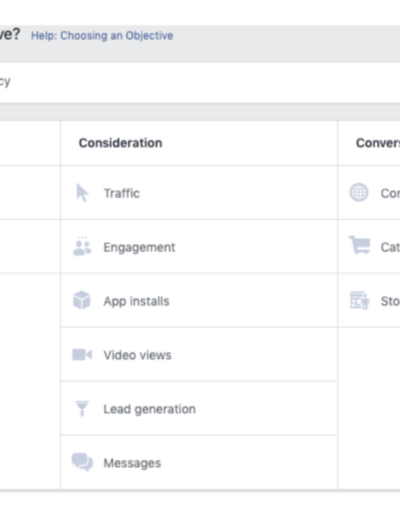Click the Conversion column header
Viewport: 400px width, 516px height.
point(378,143)
